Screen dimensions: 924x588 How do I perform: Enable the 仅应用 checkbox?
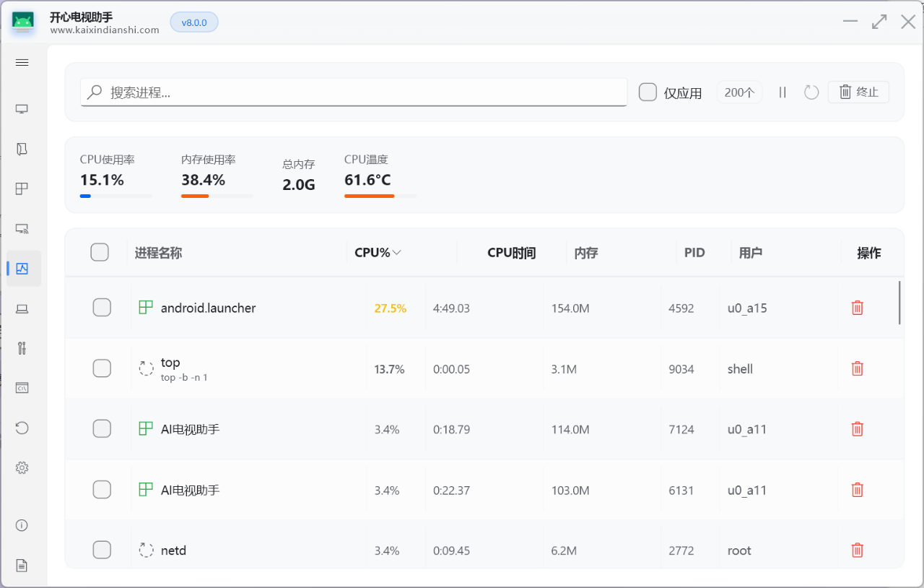[x=648, y=92]
